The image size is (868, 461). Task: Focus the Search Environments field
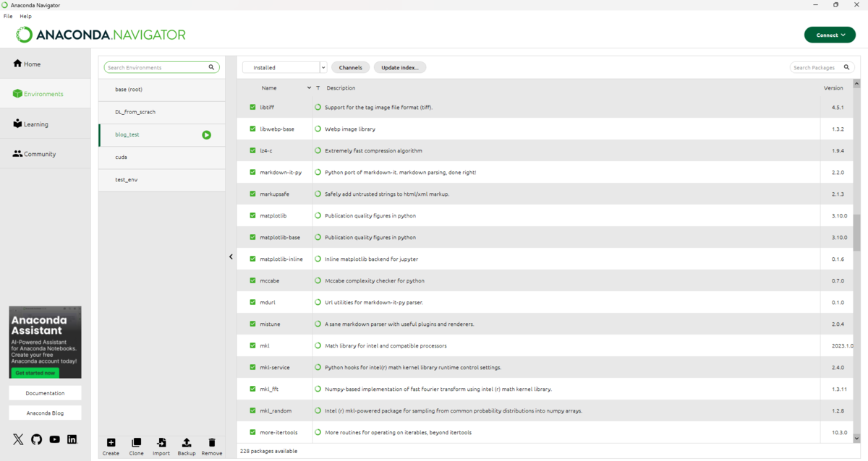[x=162, y=67]
